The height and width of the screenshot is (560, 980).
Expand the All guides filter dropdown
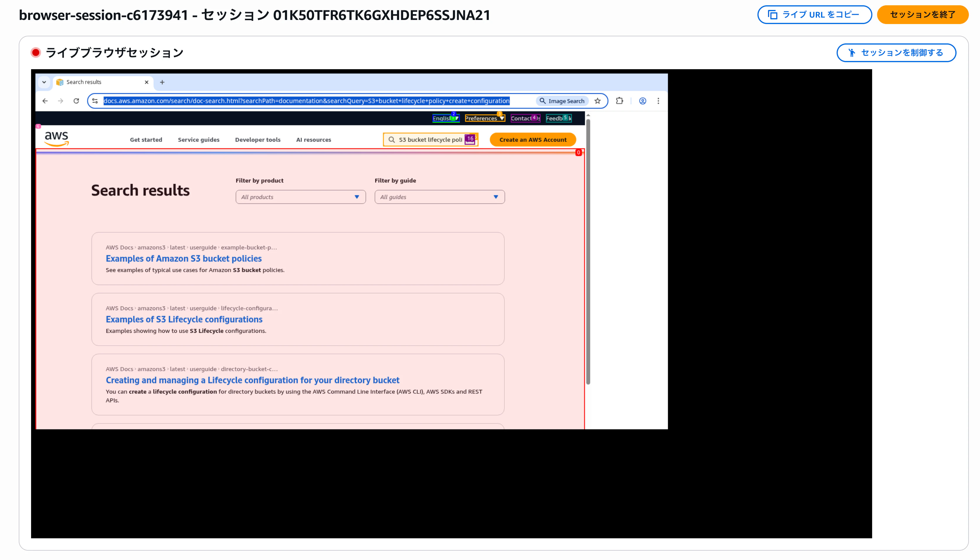coord(440,197)
